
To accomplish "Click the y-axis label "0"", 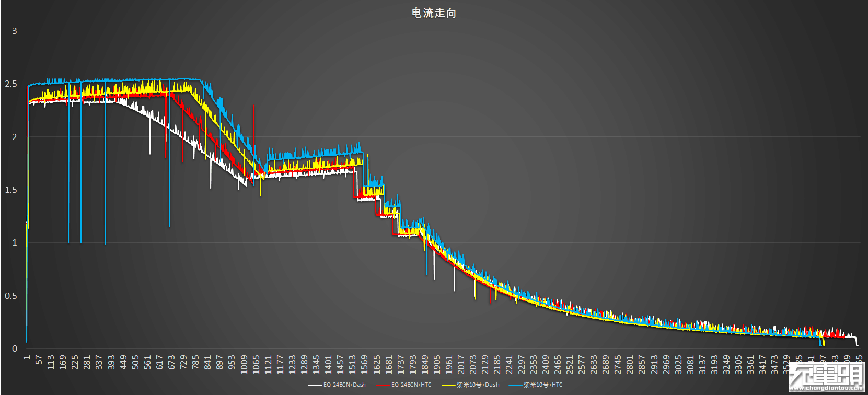I will [15, 348].
